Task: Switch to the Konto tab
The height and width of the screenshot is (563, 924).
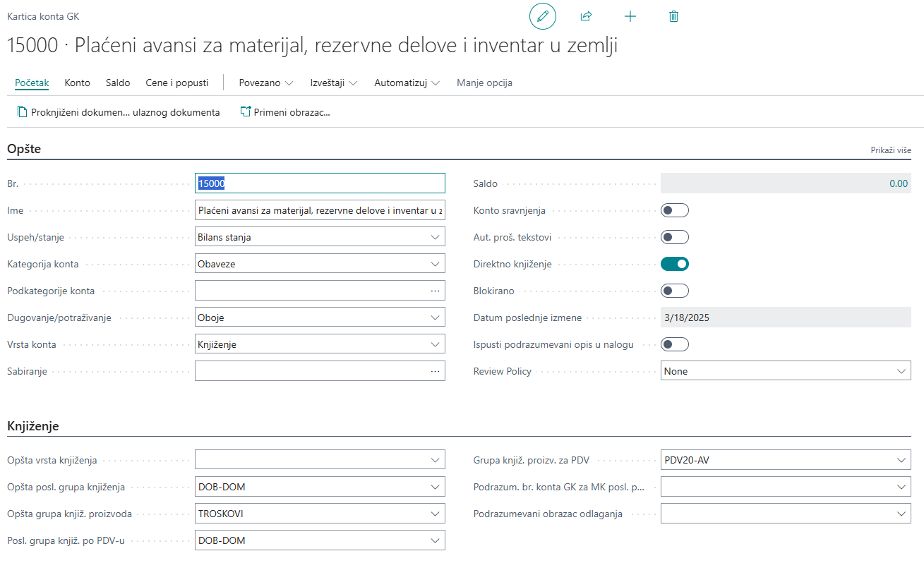Action: 77,83
